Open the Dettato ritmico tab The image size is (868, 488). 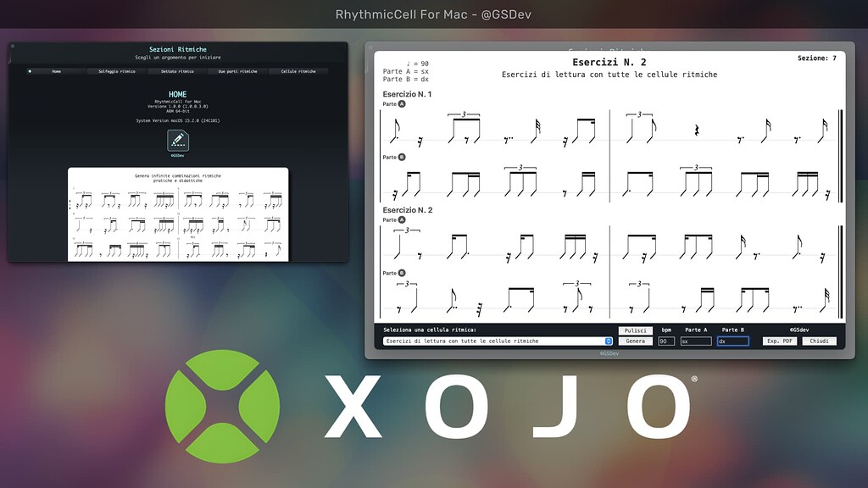(x=176, y=71)
